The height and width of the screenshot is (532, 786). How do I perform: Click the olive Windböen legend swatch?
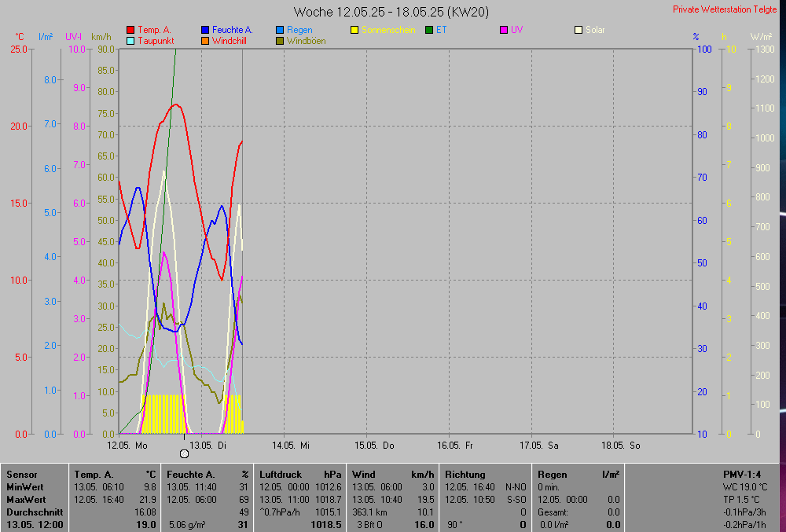click(x=280, y=41)
